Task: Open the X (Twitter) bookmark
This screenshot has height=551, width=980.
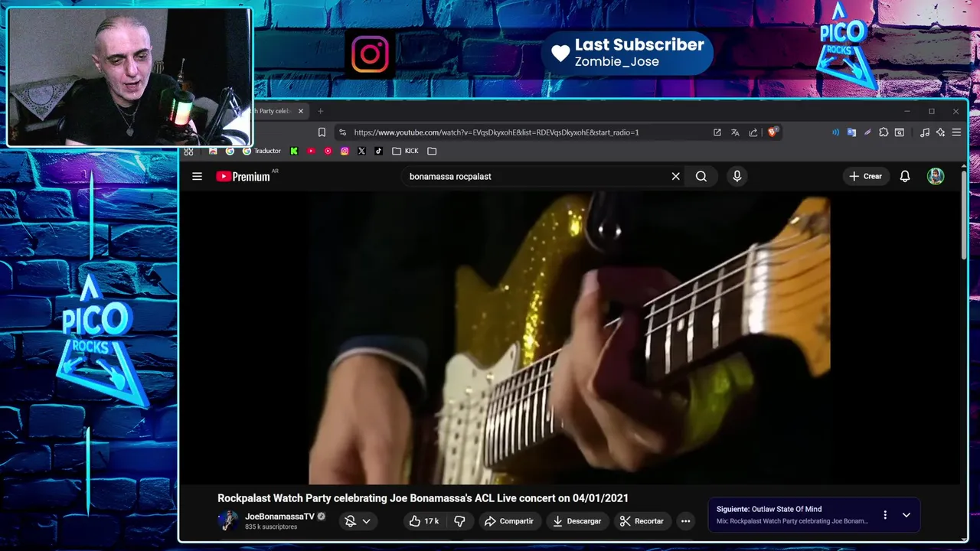Action: [361, 151]
